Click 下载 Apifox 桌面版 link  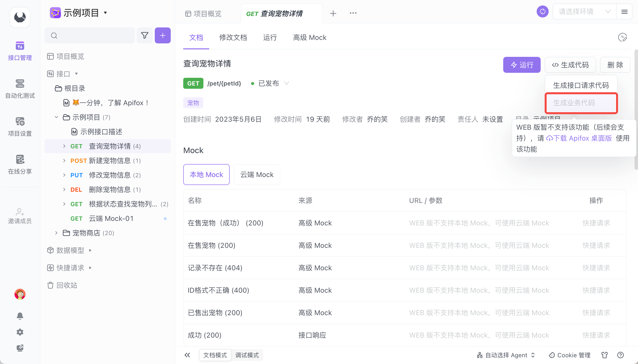(x=579, y=138)
